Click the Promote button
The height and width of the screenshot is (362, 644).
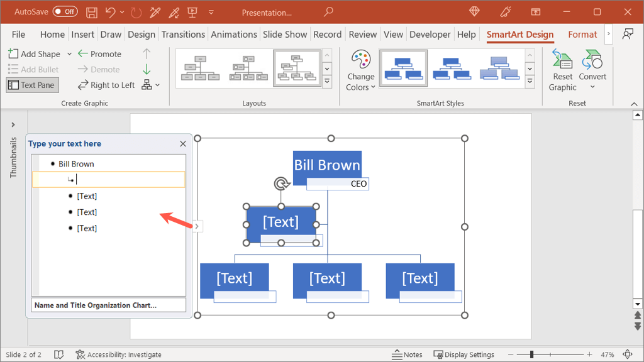coord(99,54)
